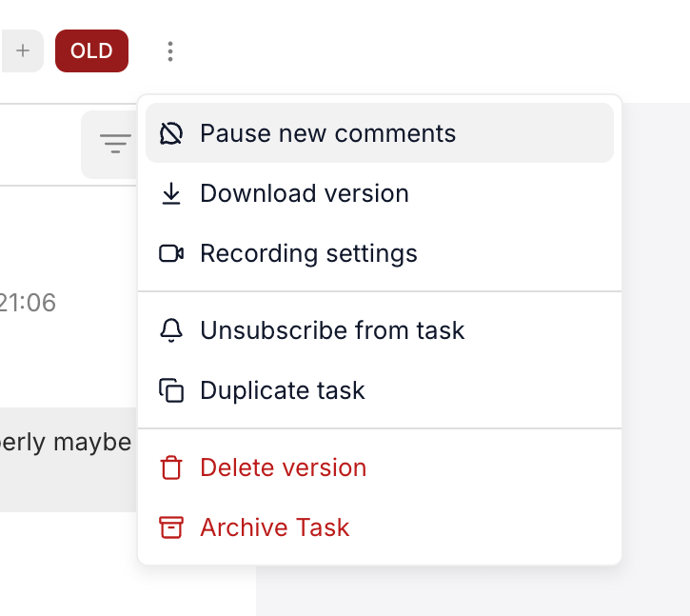The height and width of the screenshot is (616, 690).
Task: Choose Download version from the menu
Action: click(x=304, y=193)
